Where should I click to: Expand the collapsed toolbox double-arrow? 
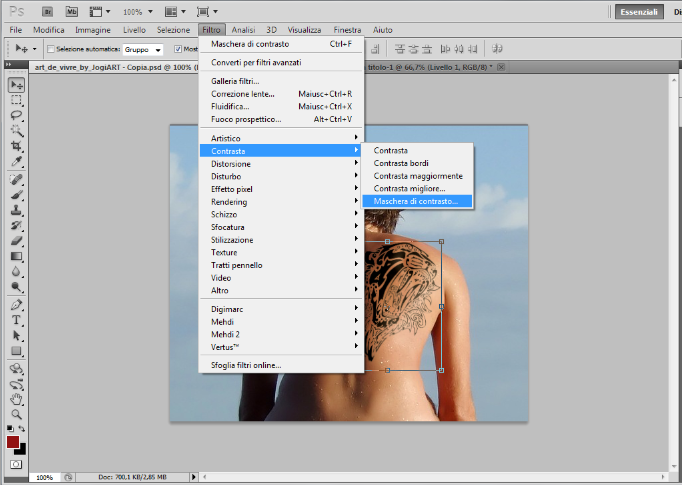coord(8,64)
